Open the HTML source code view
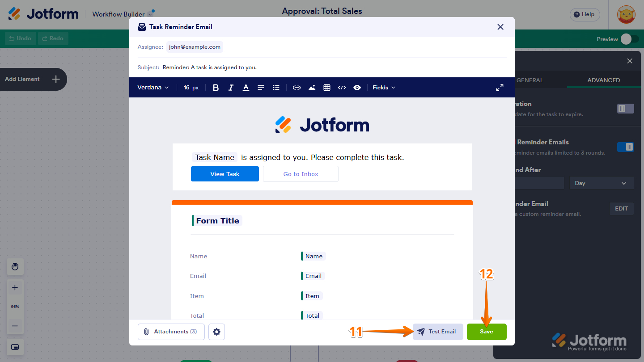The height and width of the screenshot is (362, 644). pos(342,88)
